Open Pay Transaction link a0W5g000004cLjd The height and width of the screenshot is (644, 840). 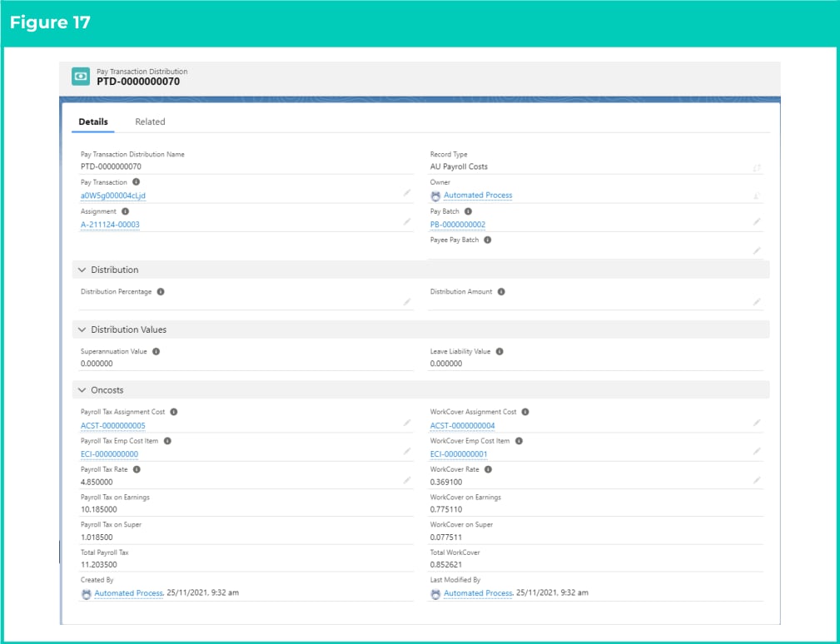point(113,196)
